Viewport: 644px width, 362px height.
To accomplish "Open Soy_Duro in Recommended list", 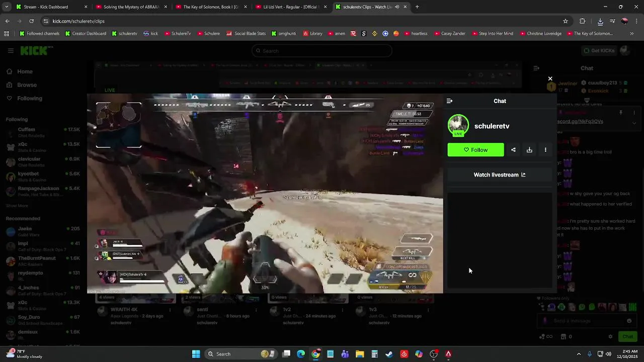I will [43, 320].
